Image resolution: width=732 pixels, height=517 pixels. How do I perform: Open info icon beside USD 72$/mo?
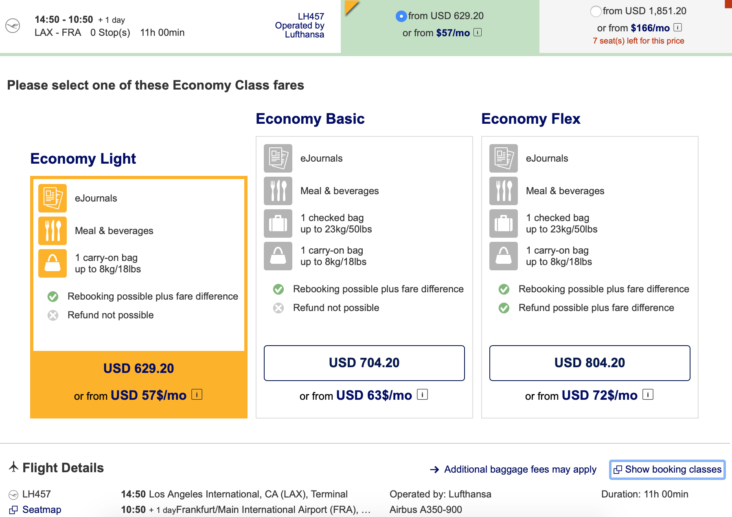[x=648, y=395]
